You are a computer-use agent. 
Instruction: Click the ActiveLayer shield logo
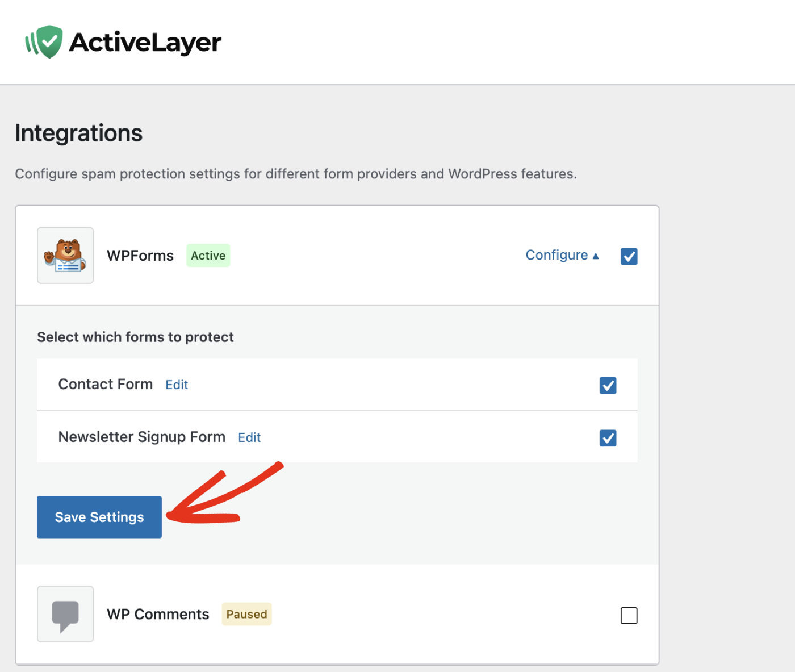(44, 41)
